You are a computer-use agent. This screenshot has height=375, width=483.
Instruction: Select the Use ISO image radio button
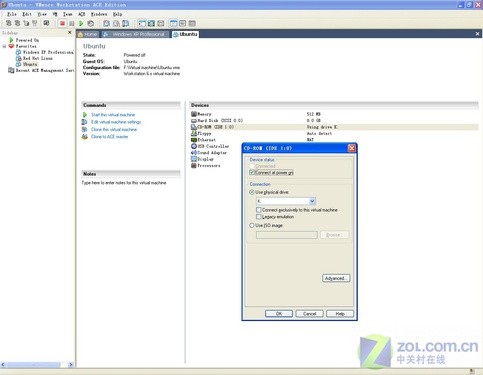pos(252,225)
